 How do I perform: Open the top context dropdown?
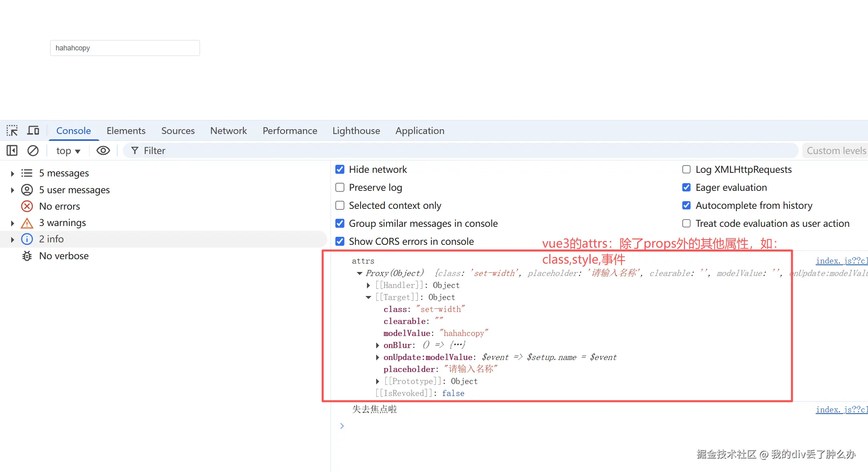point(68,151)
